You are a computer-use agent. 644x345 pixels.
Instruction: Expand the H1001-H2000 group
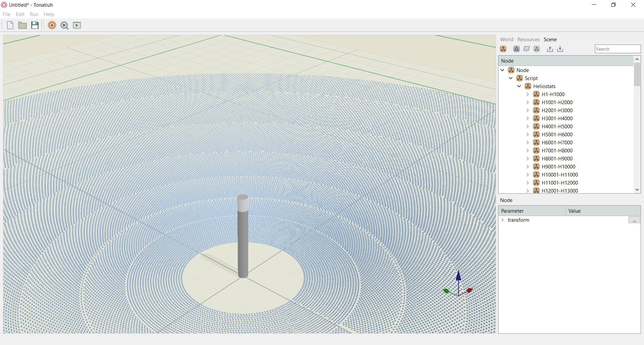528,102
